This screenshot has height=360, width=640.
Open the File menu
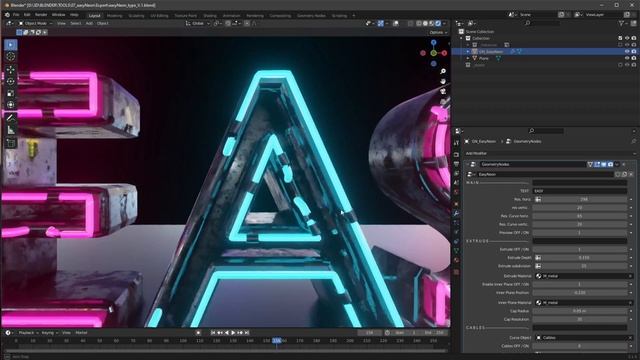coord(16,15)
